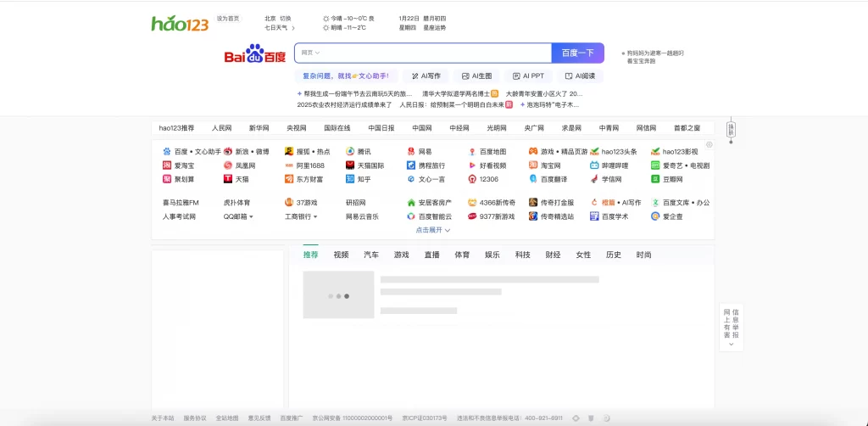The width and height of the screenshot is (868, 426).
Task: Click the 切换 city switch link
Action: [285, 19]
